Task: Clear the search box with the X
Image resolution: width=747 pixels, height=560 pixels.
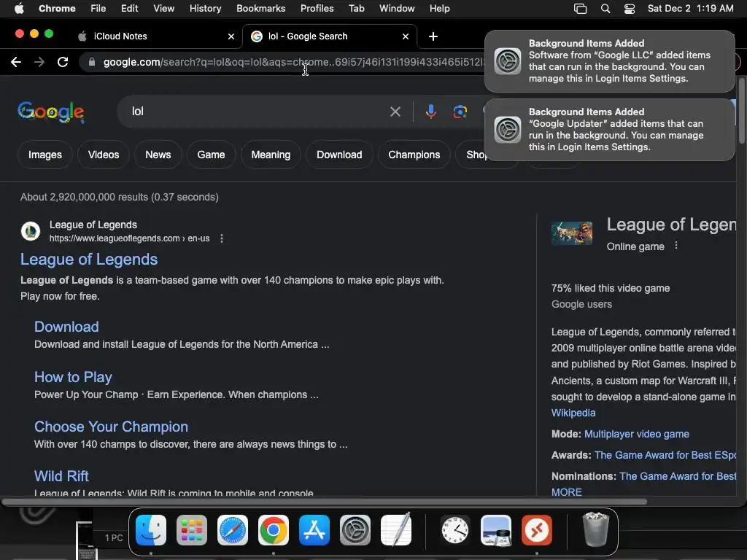Action: (395, 112)
